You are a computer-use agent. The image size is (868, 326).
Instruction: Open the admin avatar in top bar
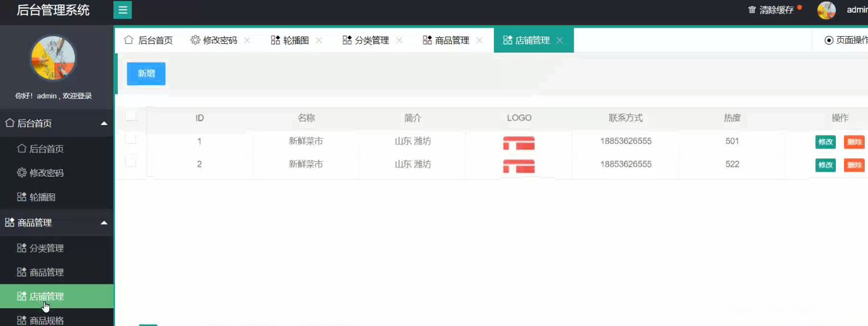click(x=826, y=10)
